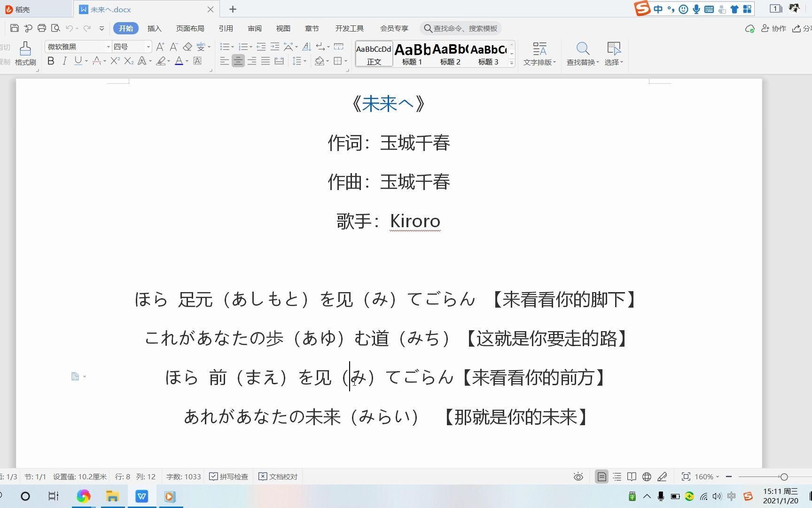Justify the paragraph text
The width and height of the screenshot is (812, 508).
[265, 61]
